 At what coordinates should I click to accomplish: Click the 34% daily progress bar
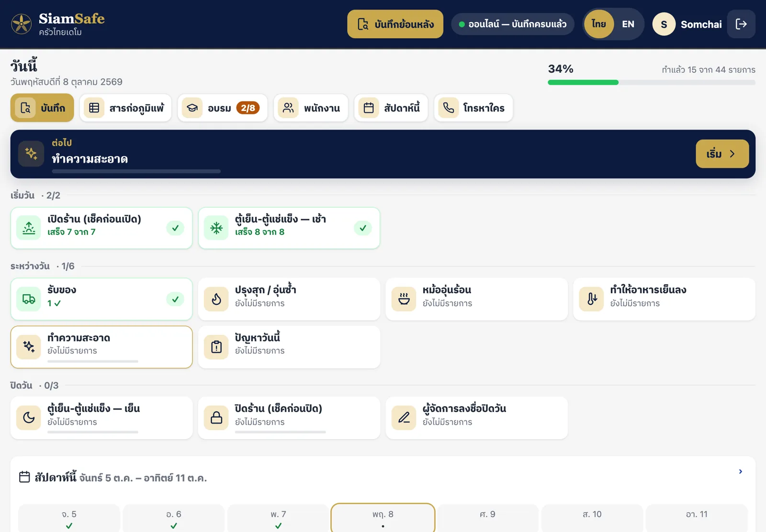point(652,82)
